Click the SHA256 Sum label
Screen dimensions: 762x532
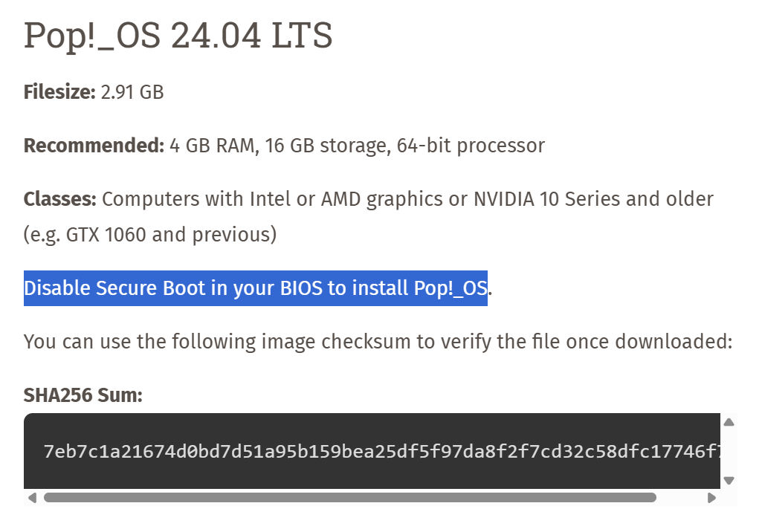point(83,395)
